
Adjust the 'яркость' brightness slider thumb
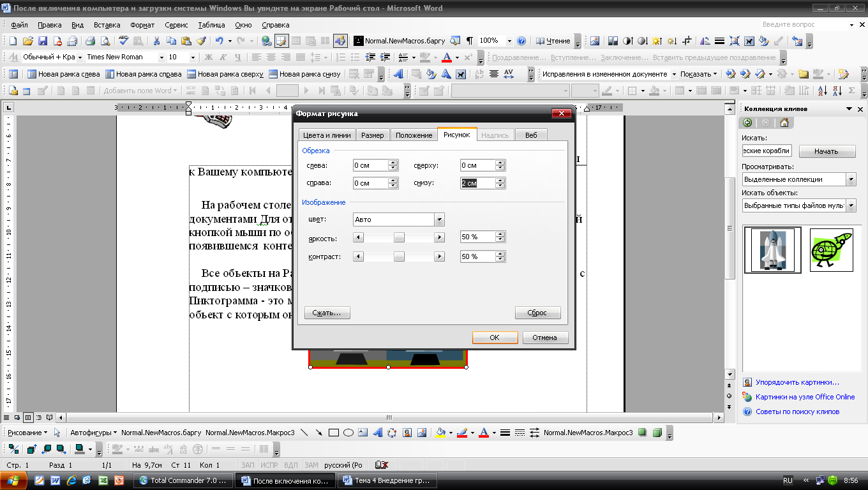(399, 237)
